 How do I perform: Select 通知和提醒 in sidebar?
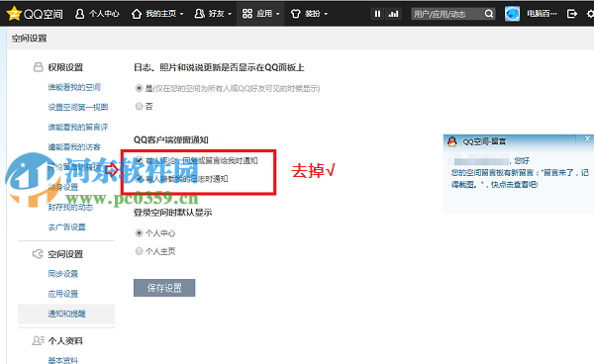(x=66, y=314)
